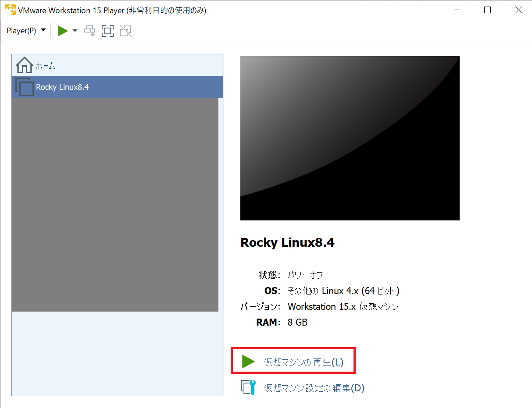532x408 pixels.
Task: Click the VMware logo in title bar
Action: (10, 10)
